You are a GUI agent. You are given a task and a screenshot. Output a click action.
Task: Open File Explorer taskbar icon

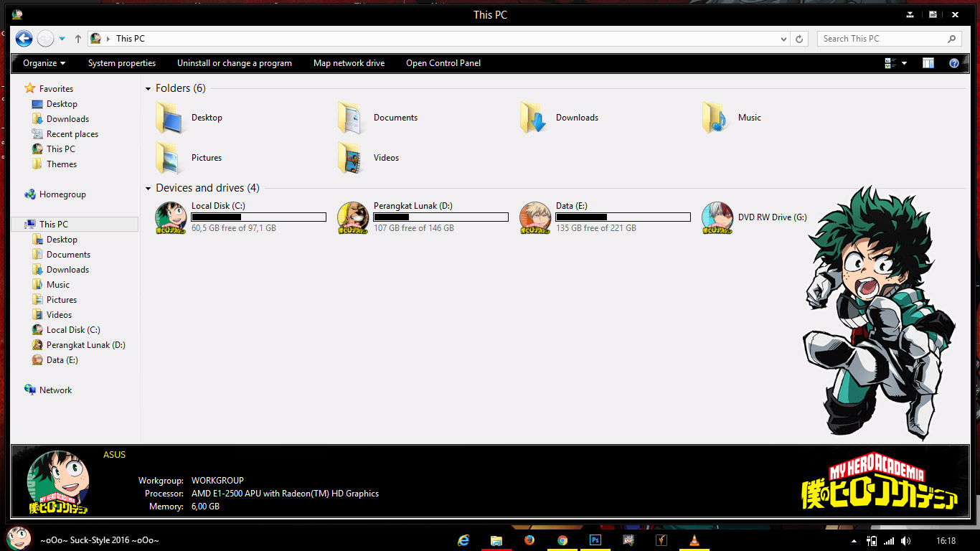click(x=496, y=540)
